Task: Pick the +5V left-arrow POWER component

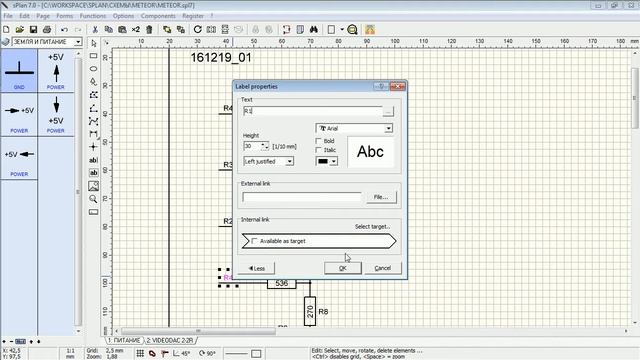Action: click(19, 159)
